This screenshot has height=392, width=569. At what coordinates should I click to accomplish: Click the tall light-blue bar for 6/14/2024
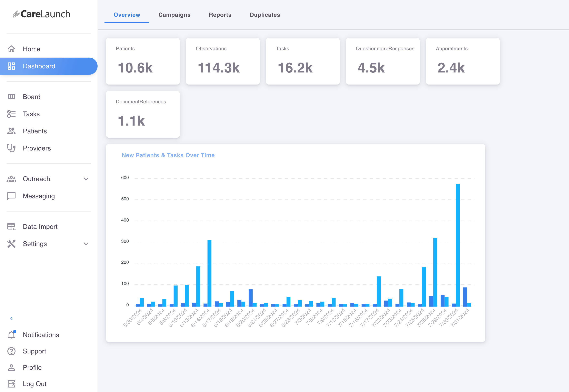coord(209,273)
